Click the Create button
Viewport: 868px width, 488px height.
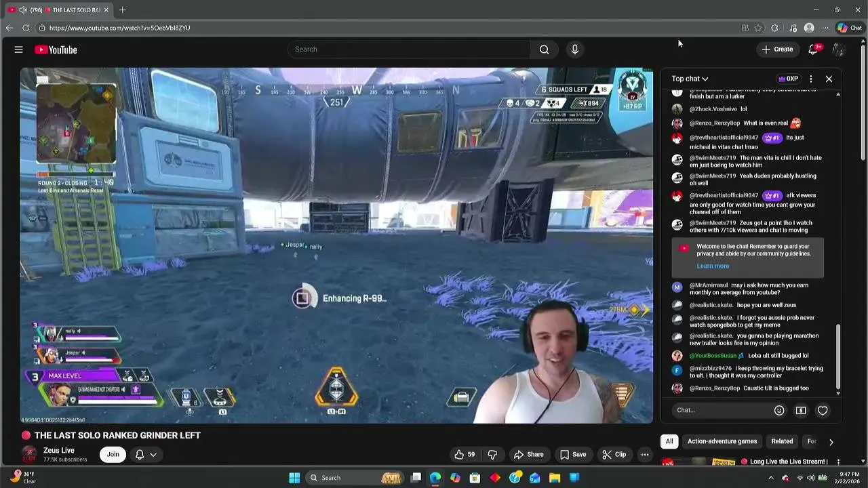point(777,49)
